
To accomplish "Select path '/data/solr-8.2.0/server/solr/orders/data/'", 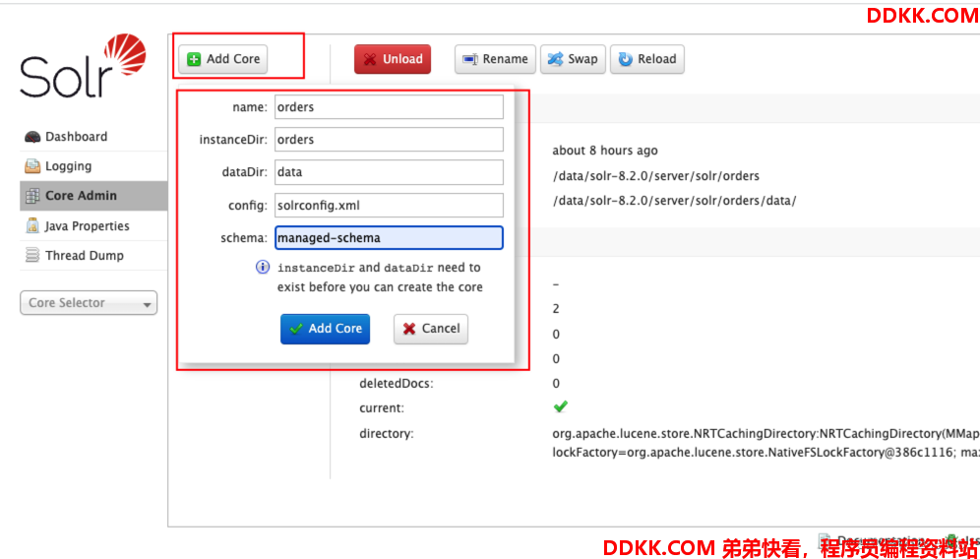I will coord(674,201).
